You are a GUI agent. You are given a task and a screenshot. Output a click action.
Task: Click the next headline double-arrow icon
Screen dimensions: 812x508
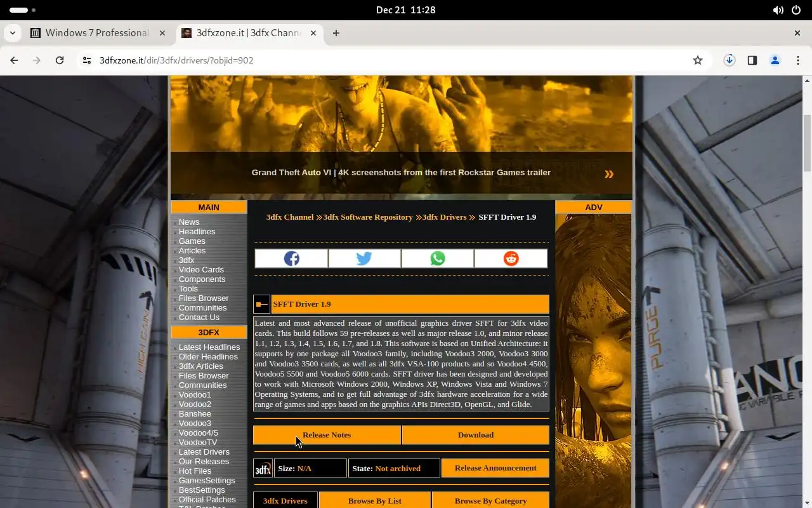coord(609,173)
